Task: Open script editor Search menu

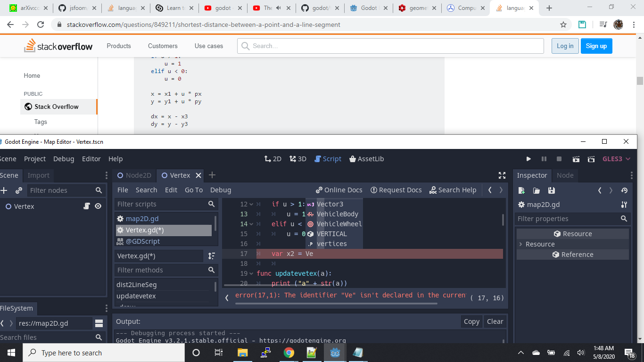Action: [146, 190]
